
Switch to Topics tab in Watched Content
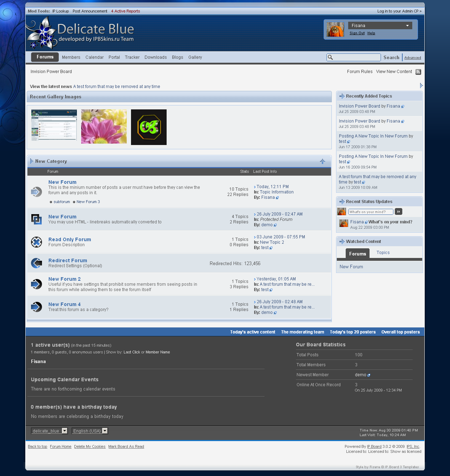[x=383, y=253]
